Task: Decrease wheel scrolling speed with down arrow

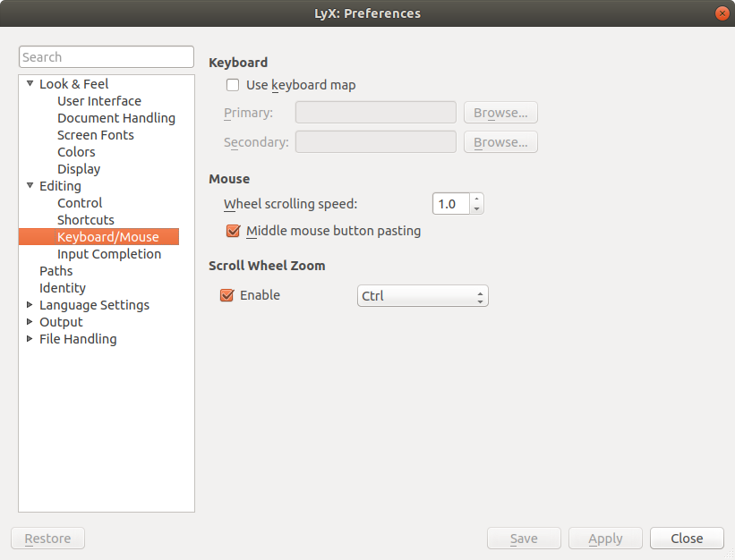Action: coord(476,209)
